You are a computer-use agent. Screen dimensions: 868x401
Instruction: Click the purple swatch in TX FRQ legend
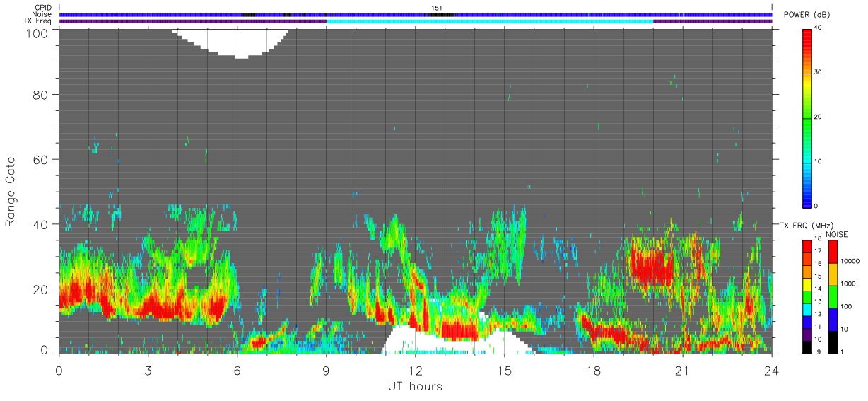[807, 336]
